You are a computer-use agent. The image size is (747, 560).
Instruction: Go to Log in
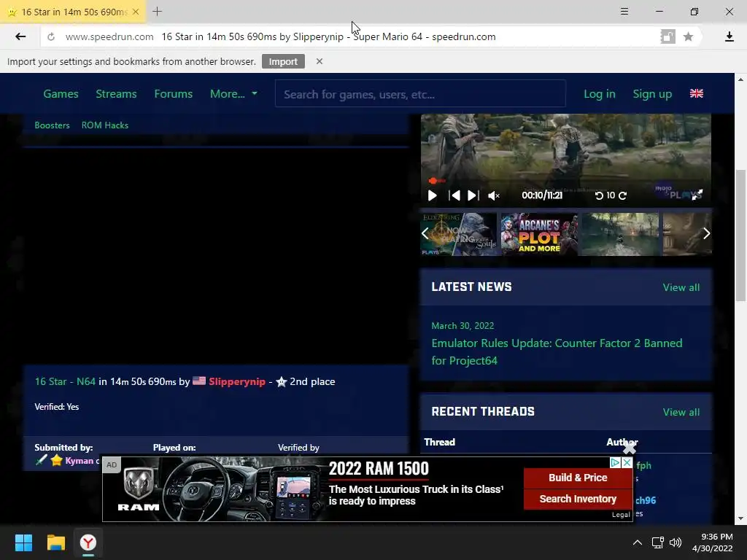click(600, 94)
